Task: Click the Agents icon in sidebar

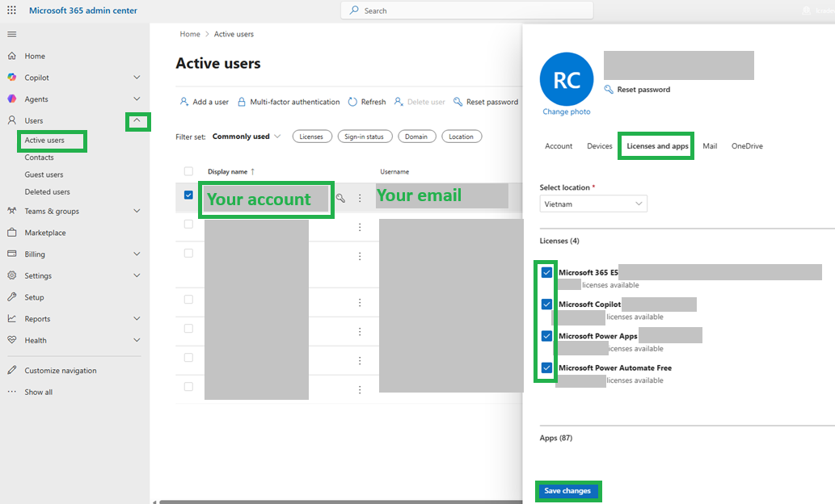Action: 11,99
